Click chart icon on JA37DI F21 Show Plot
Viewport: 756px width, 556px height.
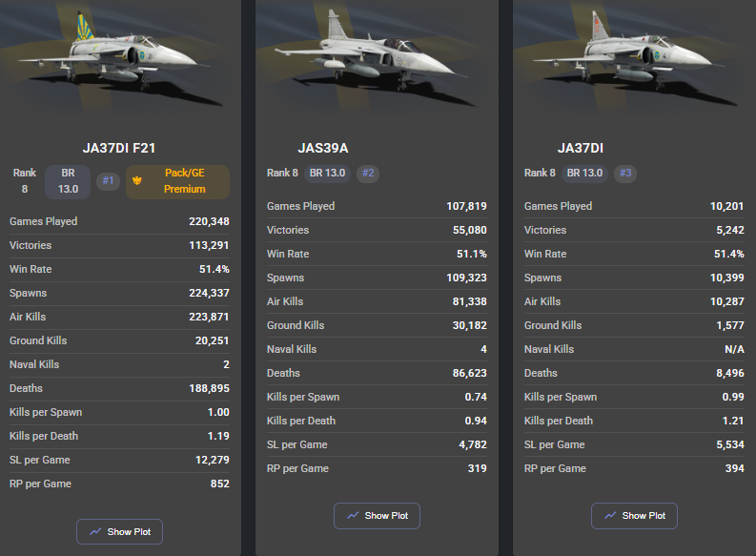pyautogui.click(x=95, y=531)
